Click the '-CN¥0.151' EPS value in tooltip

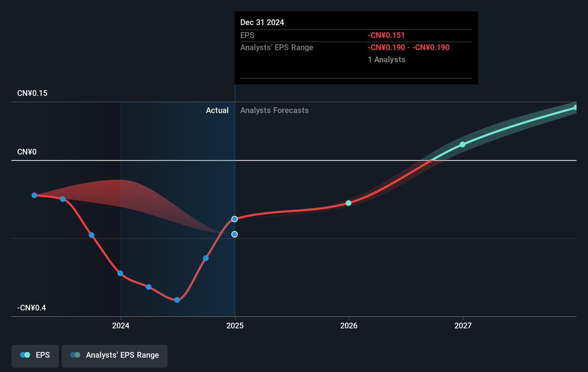(386, 35)
